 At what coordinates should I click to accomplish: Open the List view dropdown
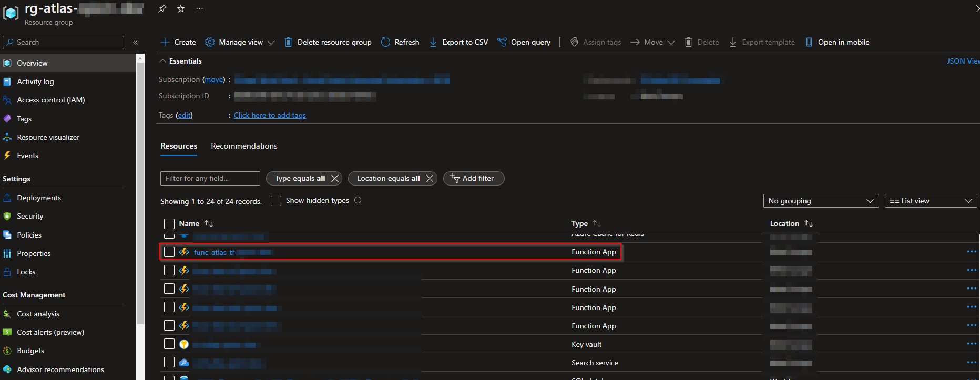coord(931,201)
